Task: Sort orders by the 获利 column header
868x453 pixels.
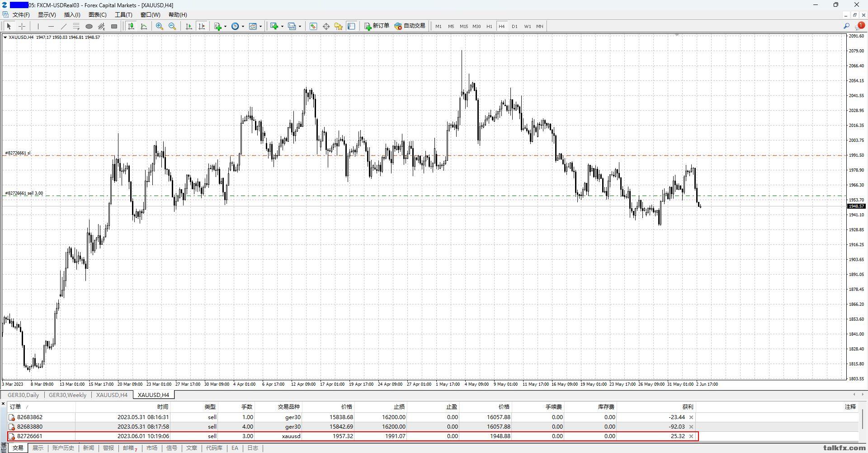Action: click(656, 406)
